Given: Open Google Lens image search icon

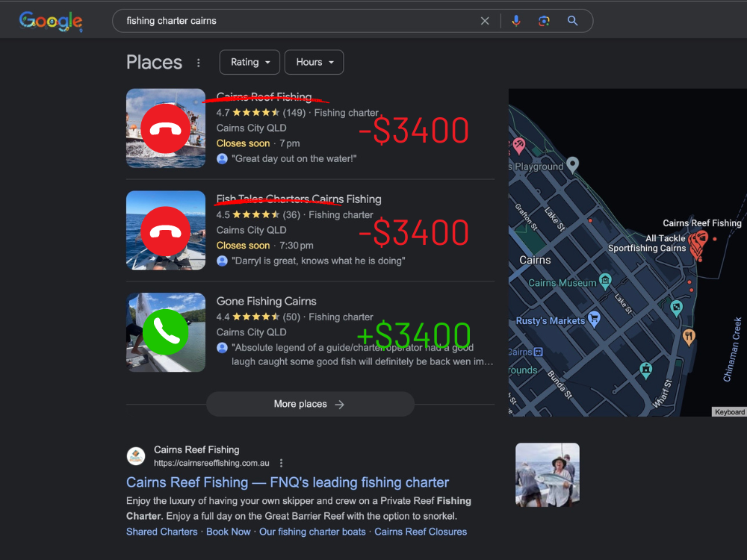Looking at the screenshot, I should tap(544, 21).
